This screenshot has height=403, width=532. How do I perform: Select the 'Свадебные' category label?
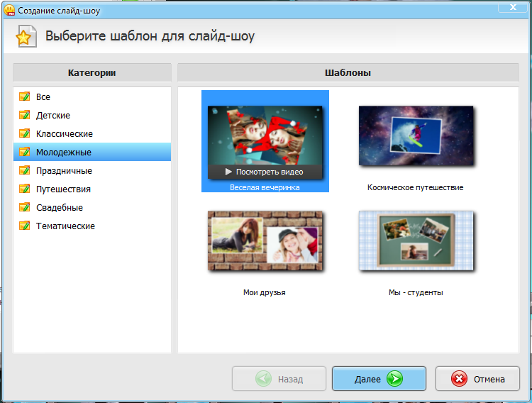[60, 207]
